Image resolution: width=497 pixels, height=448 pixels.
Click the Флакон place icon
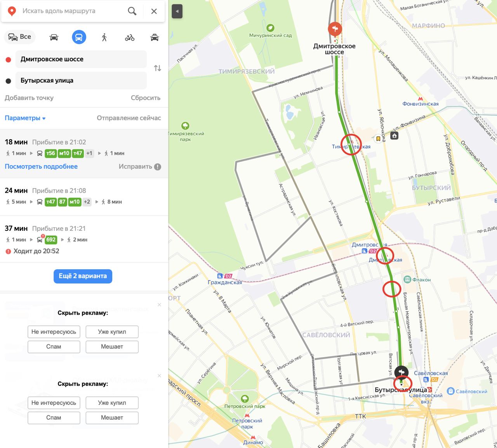click(x=407, y=279)
